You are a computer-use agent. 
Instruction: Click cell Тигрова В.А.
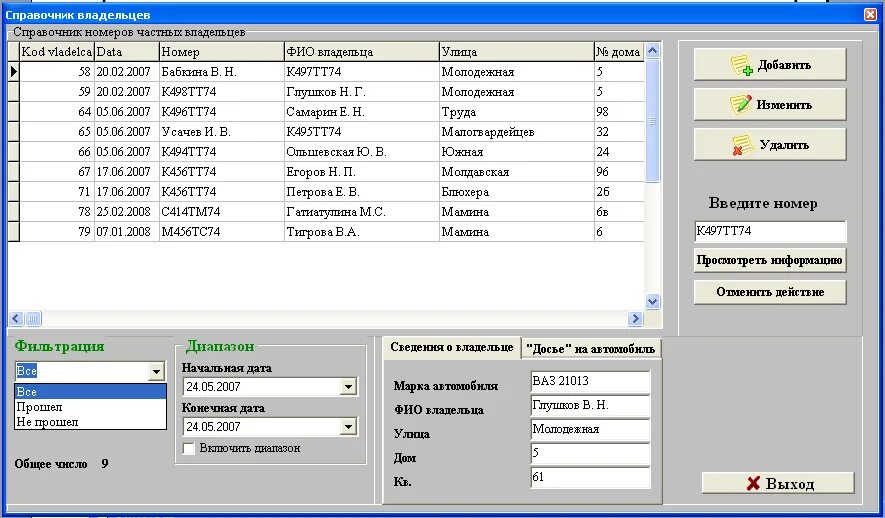pyautogui.click(x=362, y=232)
